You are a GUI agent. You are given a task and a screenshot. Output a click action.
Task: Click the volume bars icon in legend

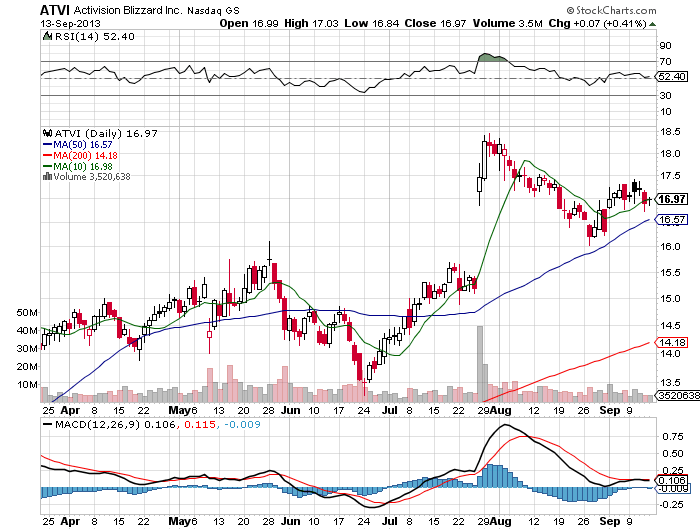click(x=47, y=176)
